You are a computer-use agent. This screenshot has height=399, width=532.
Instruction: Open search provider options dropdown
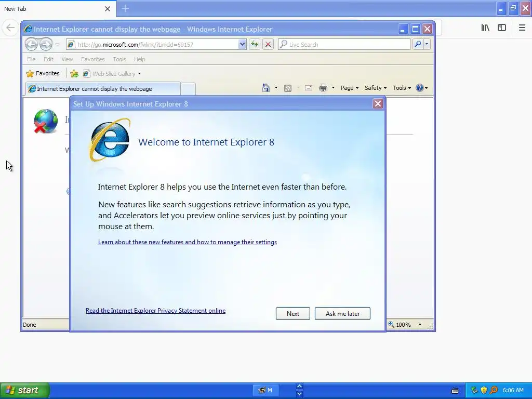coord(427,44)
